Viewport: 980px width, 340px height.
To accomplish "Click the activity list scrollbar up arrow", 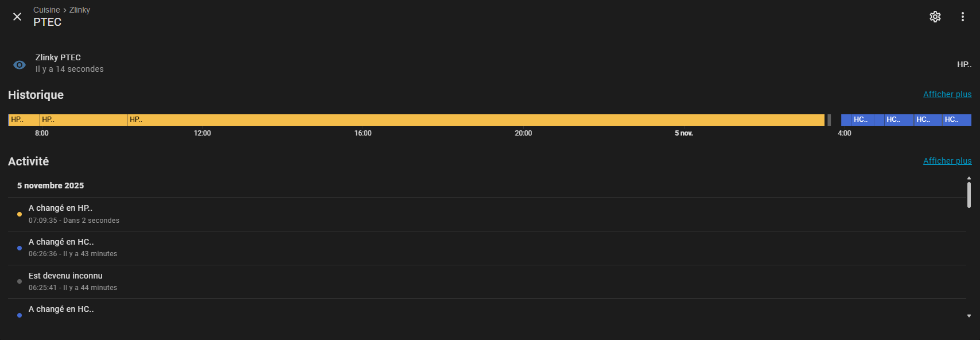I will [x=969, y=178].
